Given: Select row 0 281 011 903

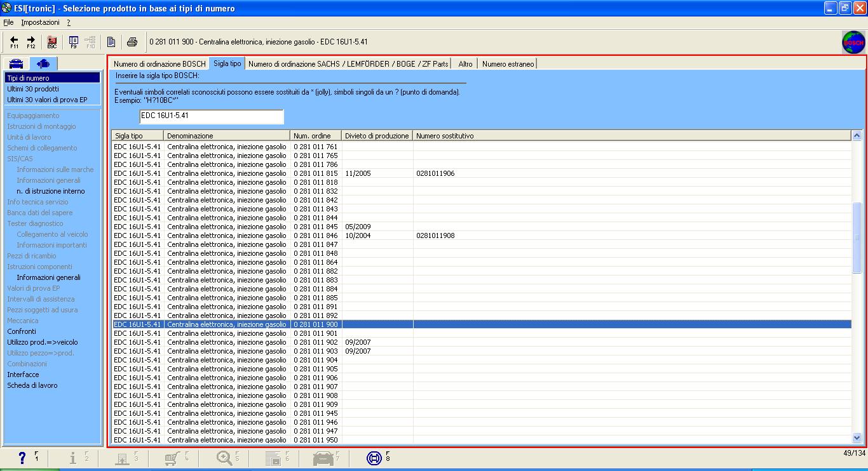Looking at the screenshot, I should point(482,351).
